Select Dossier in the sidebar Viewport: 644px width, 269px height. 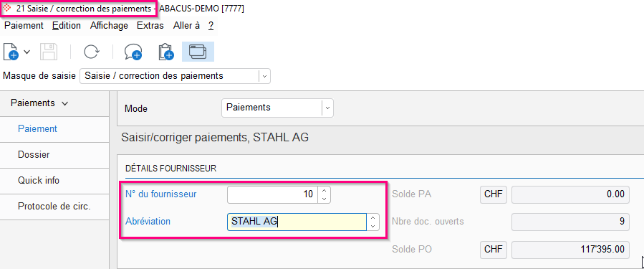34,155
